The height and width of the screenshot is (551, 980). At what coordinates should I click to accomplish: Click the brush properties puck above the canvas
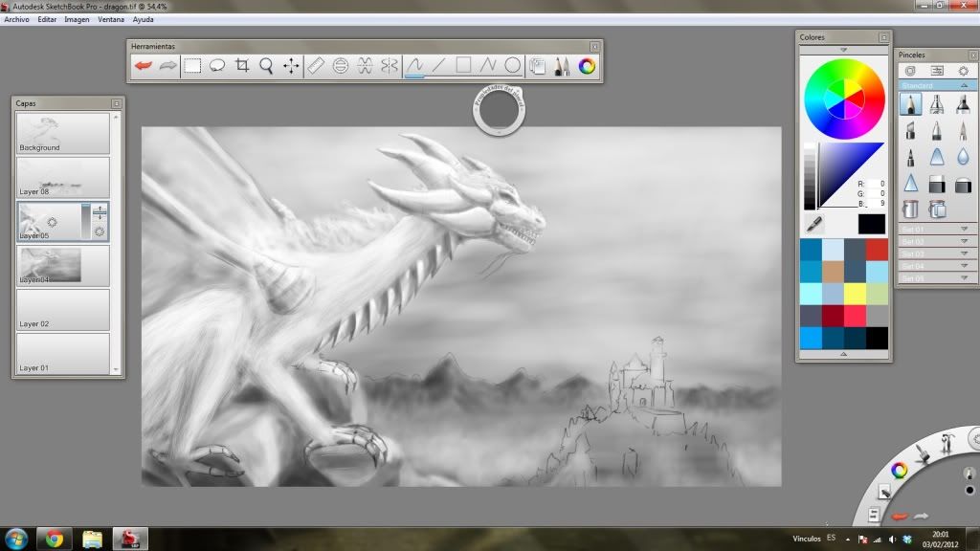(499, 111)
